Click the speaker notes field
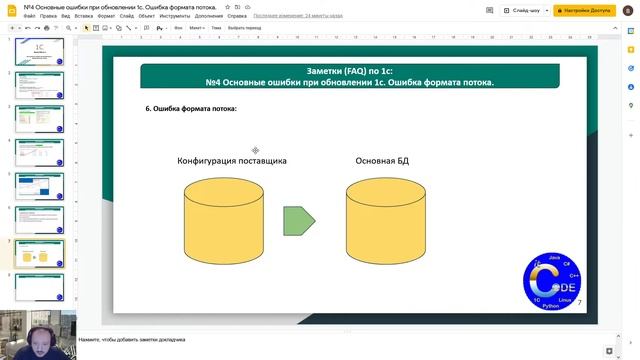Screen dimensions: 640x360 [347, 345]
